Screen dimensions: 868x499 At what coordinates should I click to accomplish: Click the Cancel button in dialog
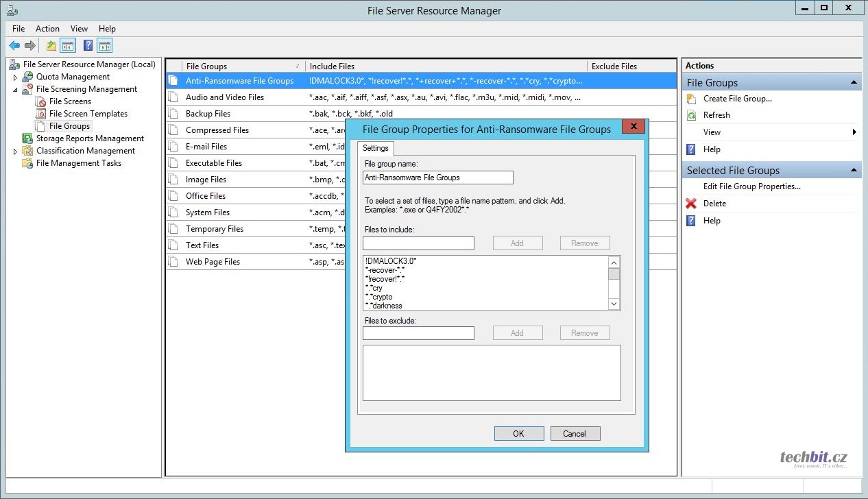pos(574,433)
